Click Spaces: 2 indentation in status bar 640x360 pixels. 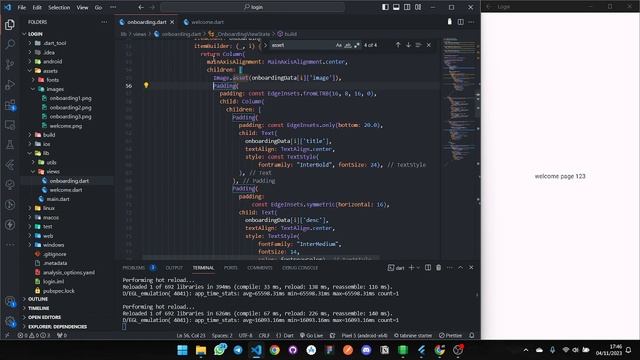(x=222, y=336)
